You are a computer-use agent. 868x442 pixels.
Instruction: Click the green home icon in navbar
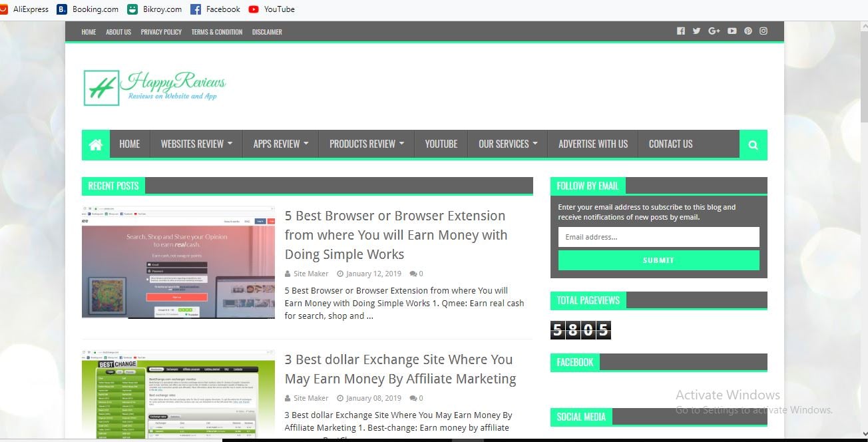[x=96, y=144]
